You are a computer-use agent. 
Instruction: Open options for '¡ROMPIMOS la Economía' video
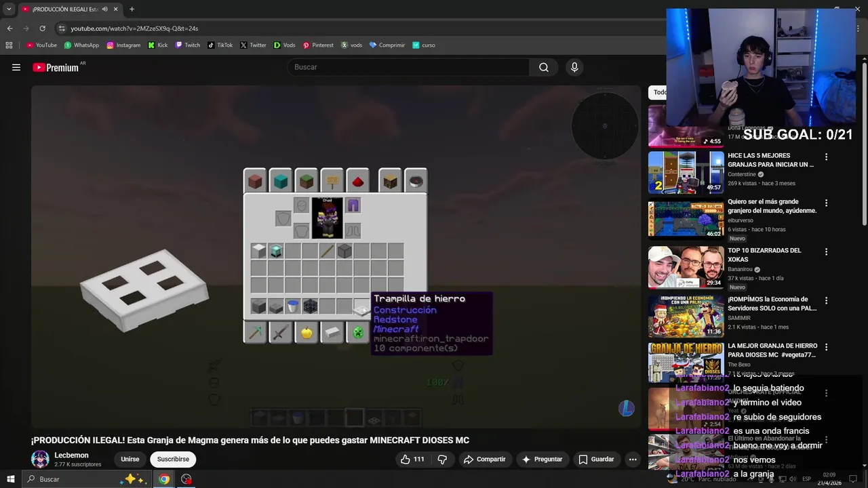click(826, 300)
